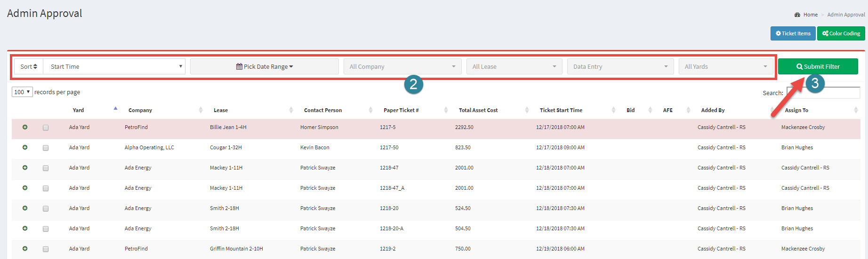
Task: Expand row for paper ticket 1218-47_A
Action: [x=25, y=188]
